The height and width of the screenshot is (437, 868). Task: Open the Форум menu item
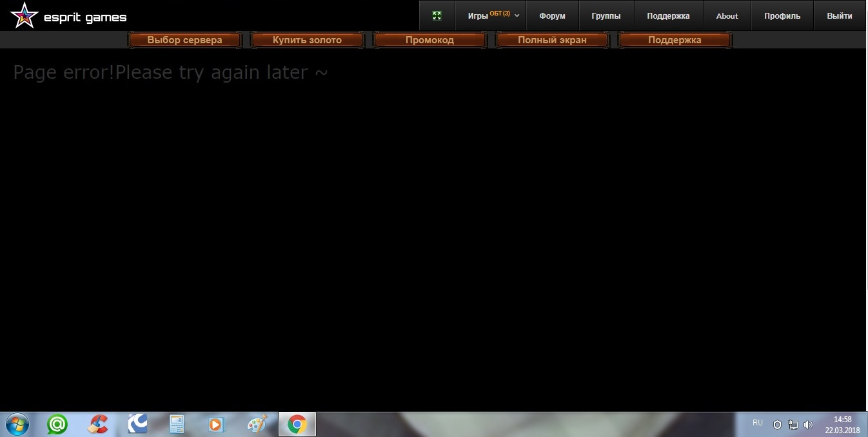[x=552, y=15]
